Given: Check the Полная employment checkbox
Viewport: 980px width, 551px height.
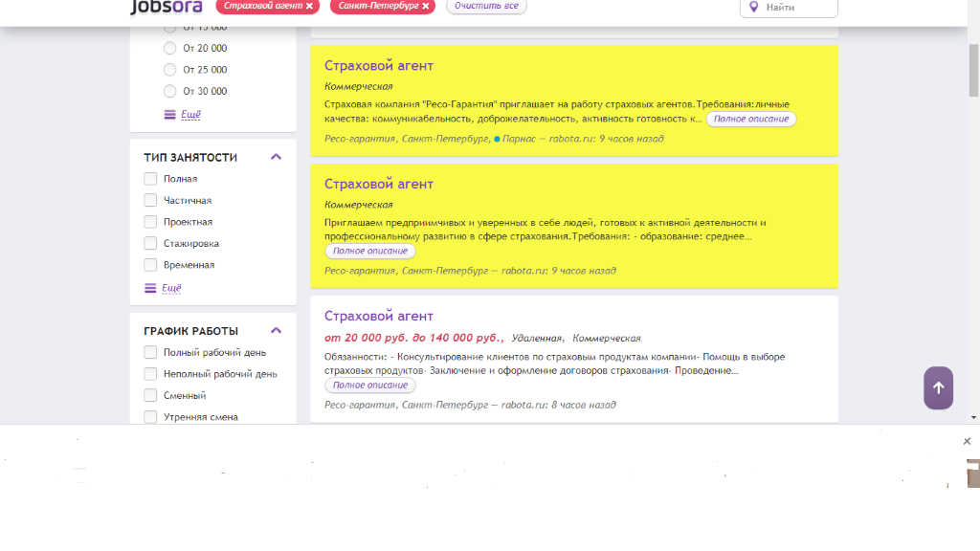Looking at the screenshot, I should (x=150, y=179).
